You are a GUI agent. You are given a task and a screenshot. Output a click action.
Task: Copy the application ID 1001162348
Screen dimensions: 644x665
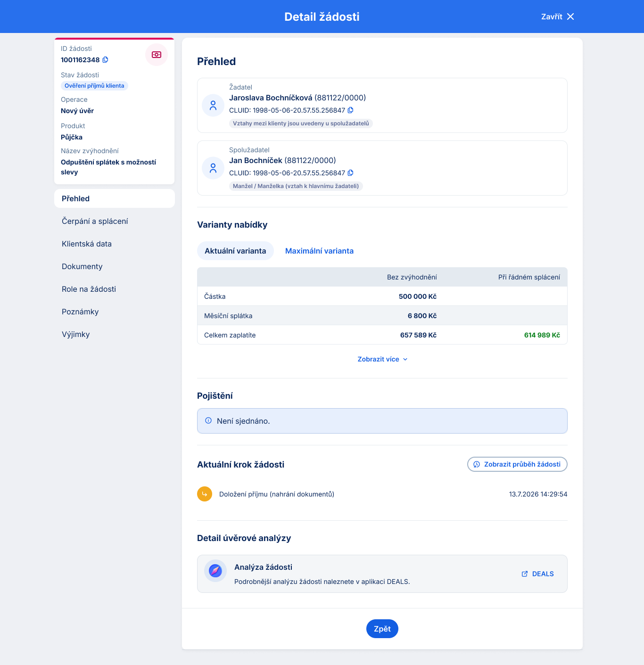pyautogui.click(x=105, y=60)
